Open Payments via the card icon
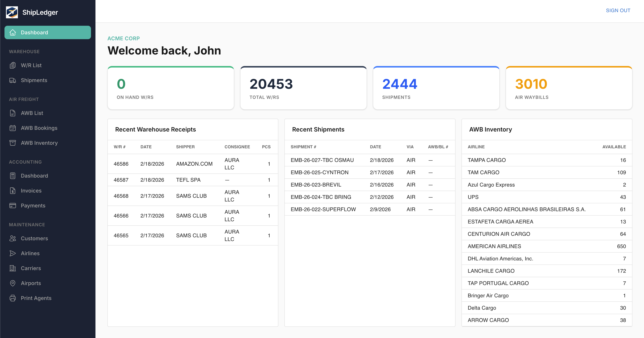 [x=13, y=205]
